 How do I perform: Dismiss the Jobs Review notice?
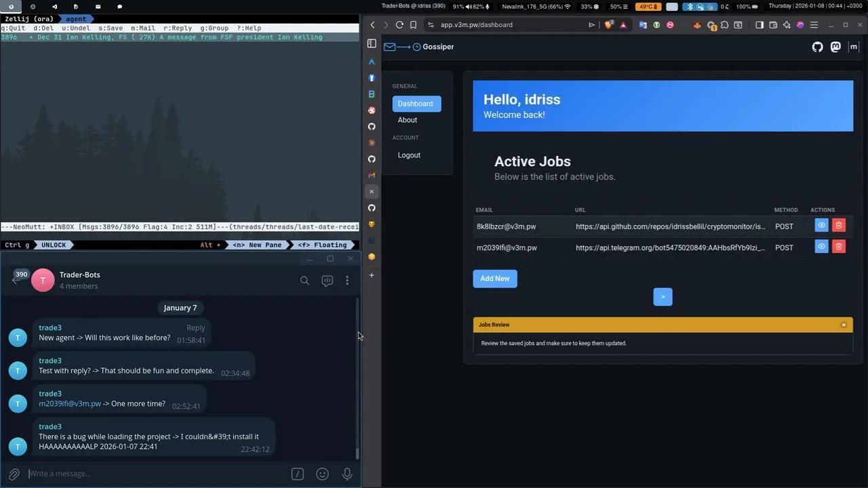(844, 325)
